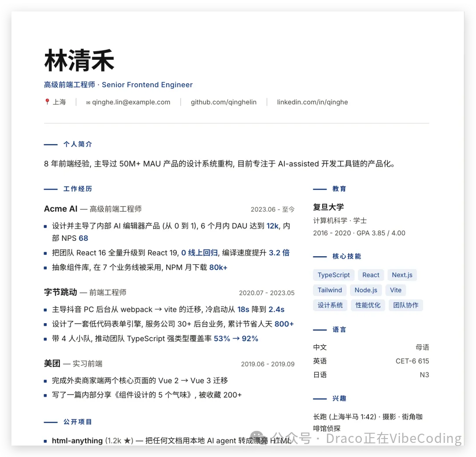Click the 2023.06 - 至今 date range

coord(273,209)
